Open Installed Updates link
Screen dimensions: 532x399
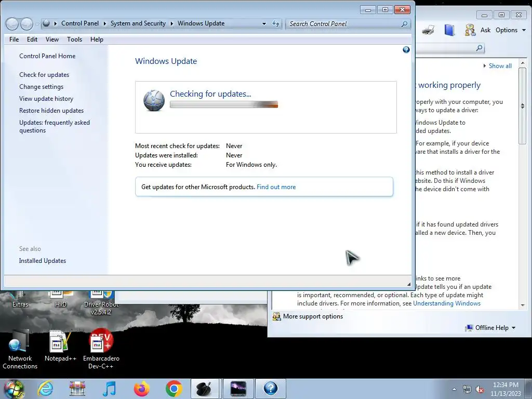pyautogui.click(x=43, y=261)
